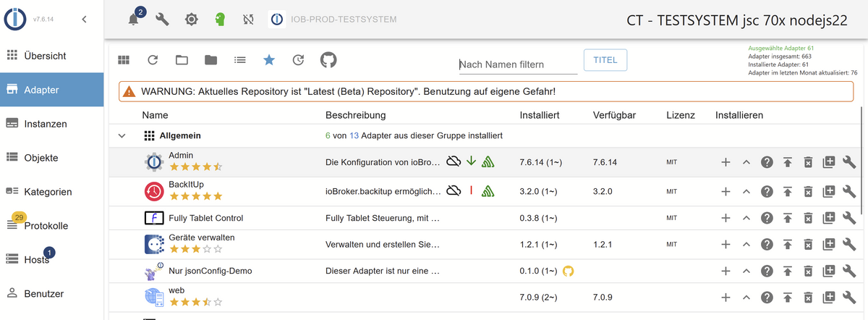Install a specific version of Admin
This screenshot has height=320, width=868.
[x=830, y=162]
